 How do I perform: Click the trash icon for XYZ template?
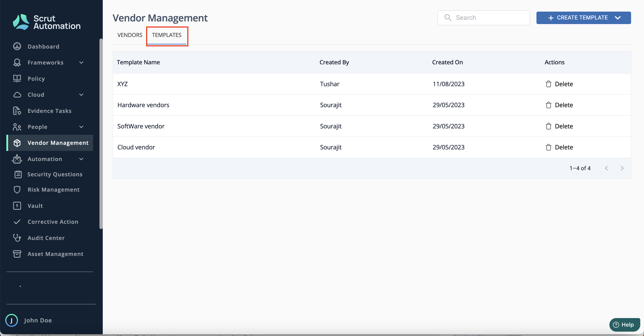(x=548, y=84)
